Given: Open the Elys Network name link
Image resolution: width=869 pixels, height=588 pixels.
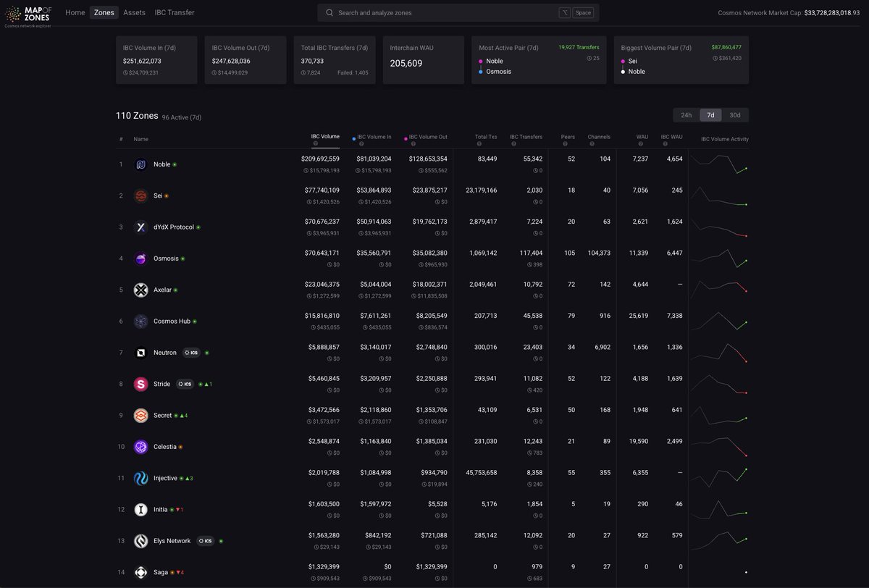Looking at the screenshot, I should point(172,541).
